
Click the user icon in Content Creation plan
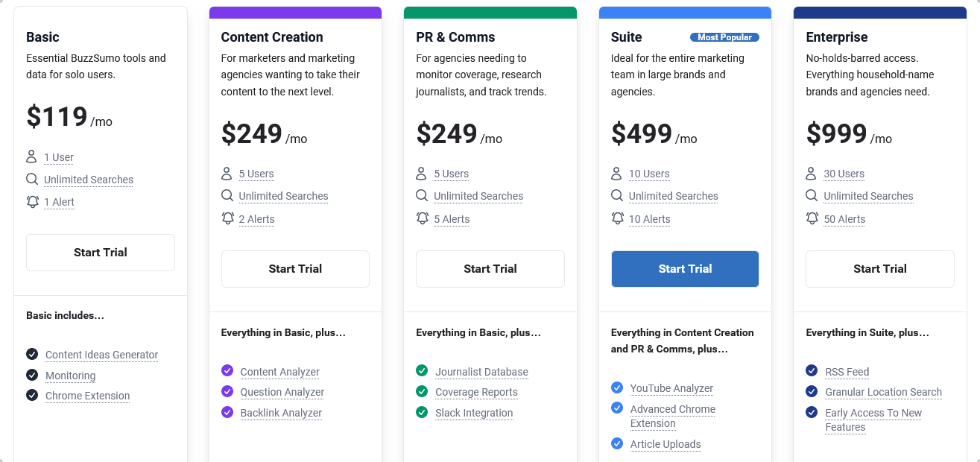point(227,173)
